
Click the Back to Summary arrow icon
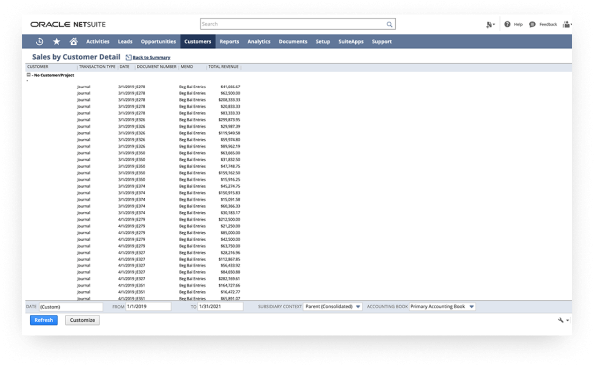(x=128, y=57)
